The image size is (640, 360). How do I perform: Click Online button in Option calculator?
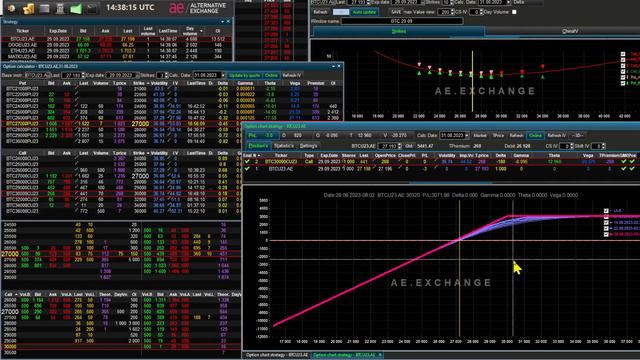[x=271, y=76]
